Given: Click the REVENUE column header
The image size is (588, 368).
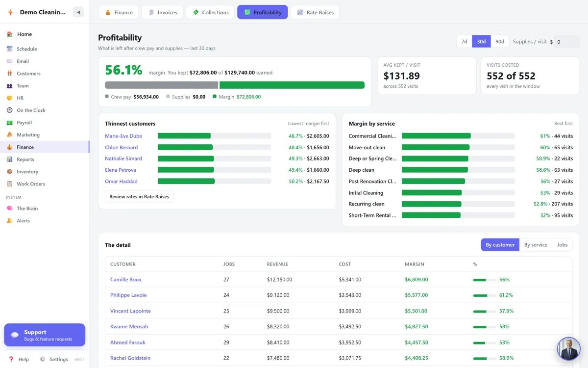Looking at the screenshot, I should click(x=277, y=264).
